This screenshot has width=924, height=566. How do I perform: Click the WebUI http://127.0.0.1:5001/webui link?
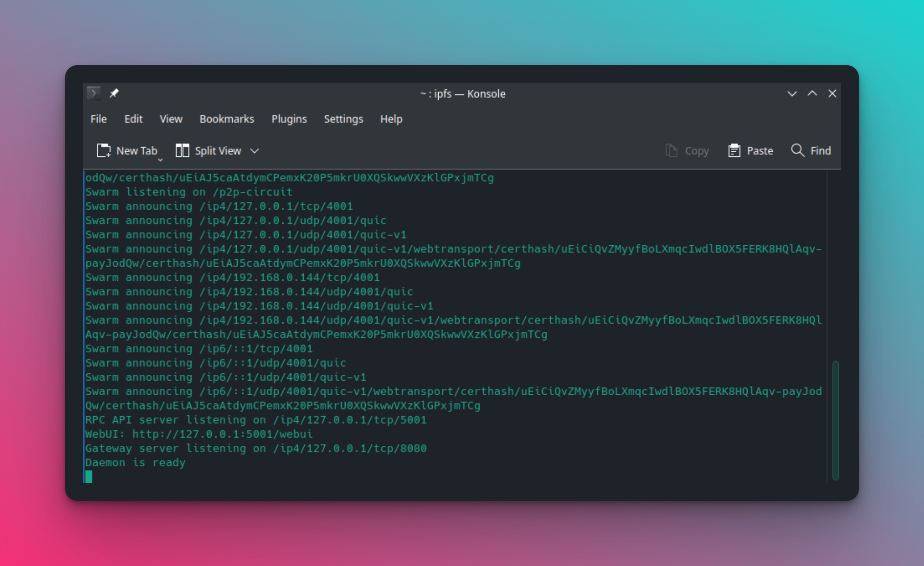click(x=222, y=434)
